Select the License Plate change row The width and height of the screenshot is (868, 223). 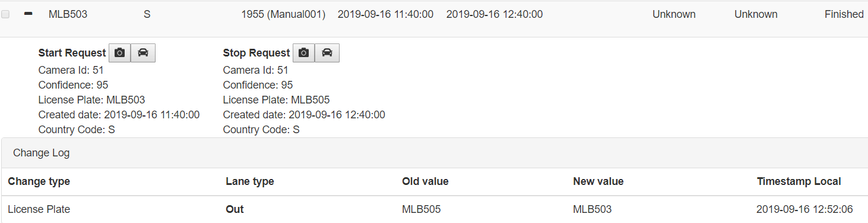(x=434, y=209)
